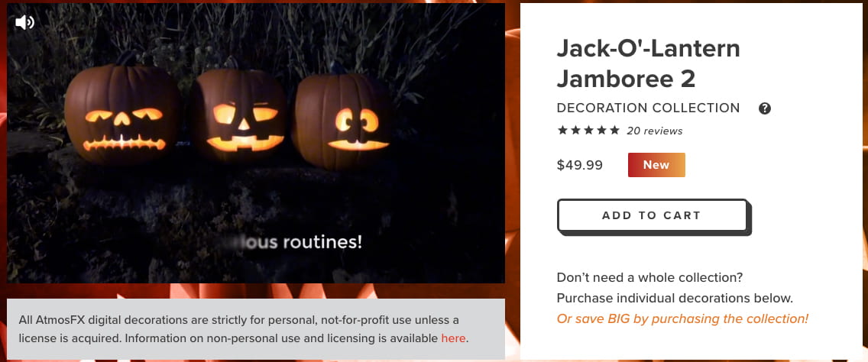Open the 20 reviews link
The image size is (868, 362).
point(654,131)
